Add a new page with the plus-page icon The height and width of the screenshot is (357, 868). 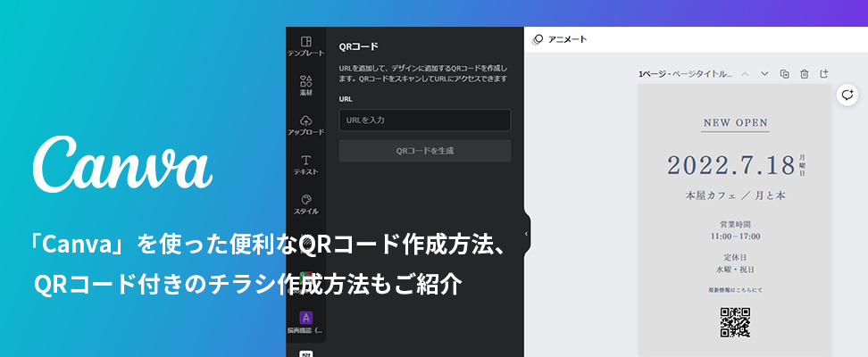click(823, 73)
